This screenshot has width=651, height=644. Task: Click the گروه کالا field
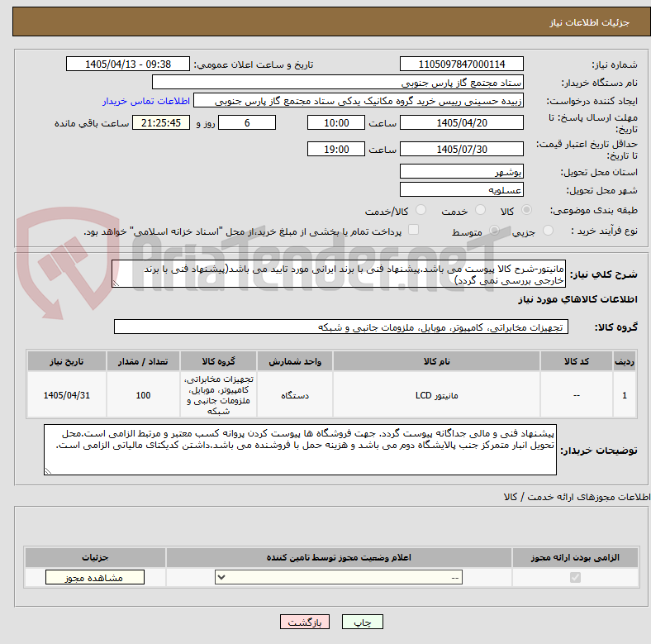341,327
